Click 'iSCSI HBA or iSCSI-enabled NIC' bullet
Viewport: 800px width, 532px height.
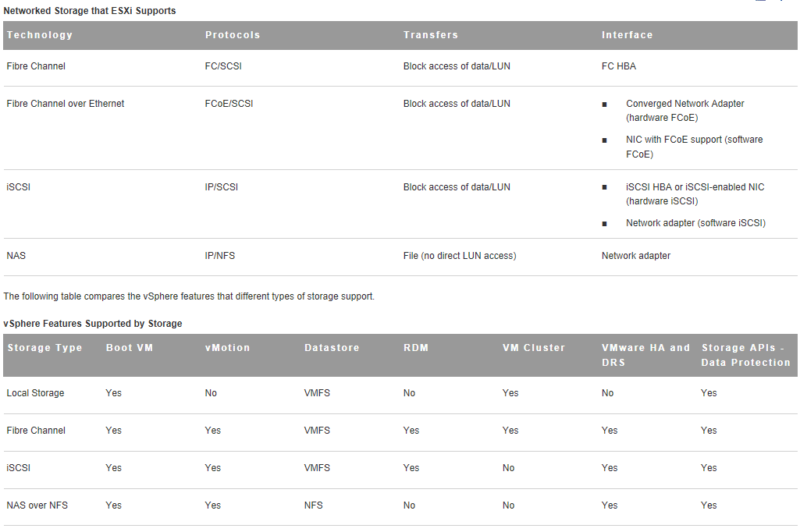click(x=695, y=194)
